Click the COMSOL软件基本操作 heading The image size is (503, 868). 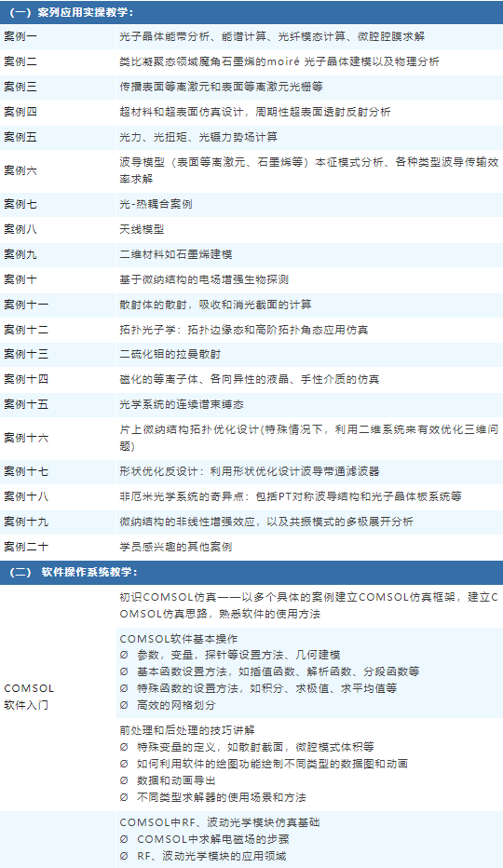[x=178, y=639]
